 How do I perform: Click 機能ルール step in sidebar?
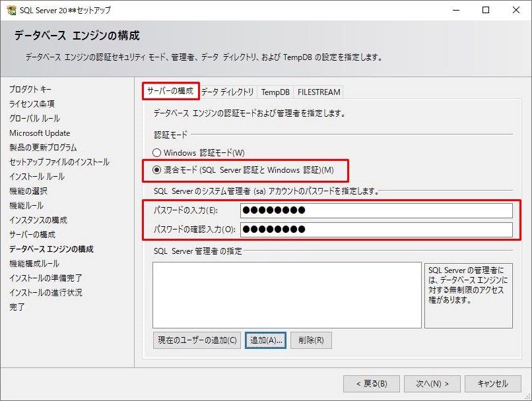(x=26, y=206)
